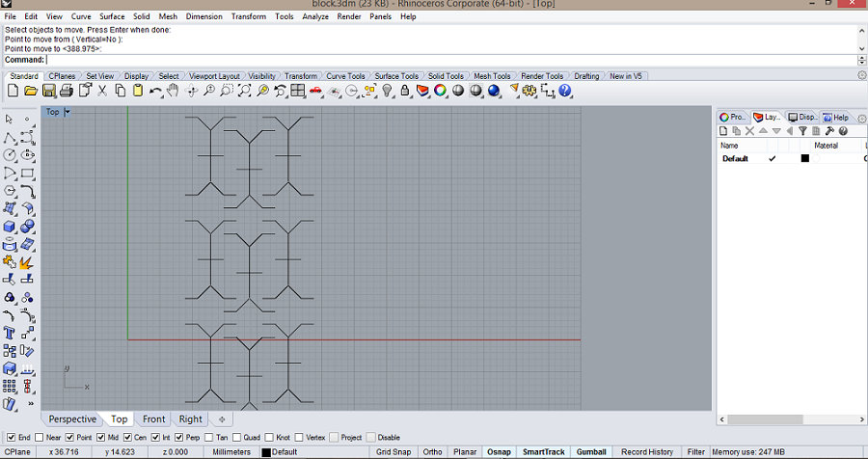Screen dimensions: 868x459
Task: Click the Paste clipboard icon
Action: click(x=138, y=91)
